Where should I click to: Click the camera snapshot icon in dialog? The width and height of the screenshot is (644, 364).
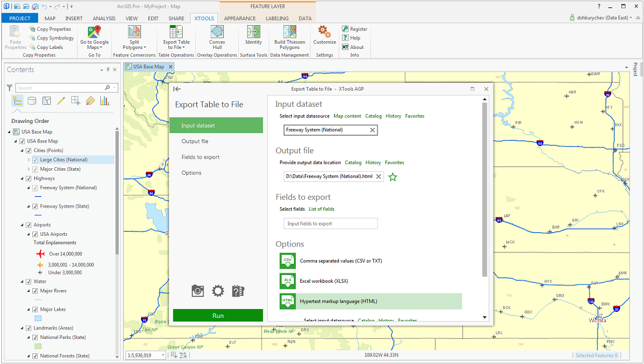(198, 291)
